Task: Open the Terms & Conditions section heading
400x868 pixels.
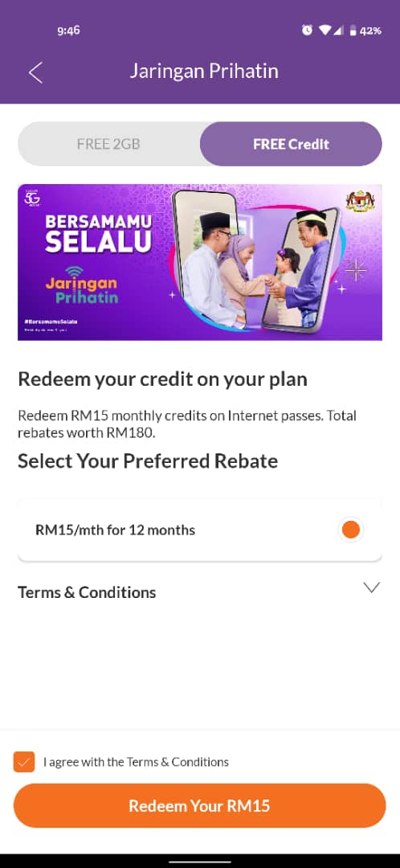Action: 87,592
